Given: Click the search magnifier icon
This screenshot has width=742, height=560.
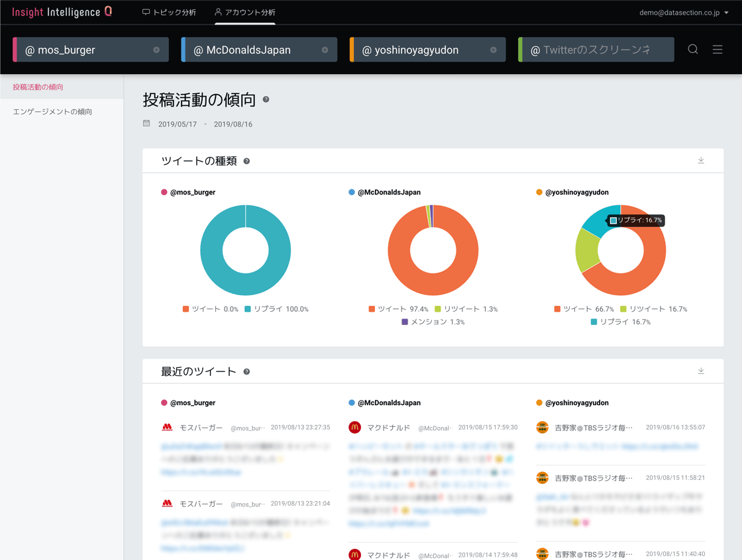Looking at the screenshot, I should tap(693, 49).
